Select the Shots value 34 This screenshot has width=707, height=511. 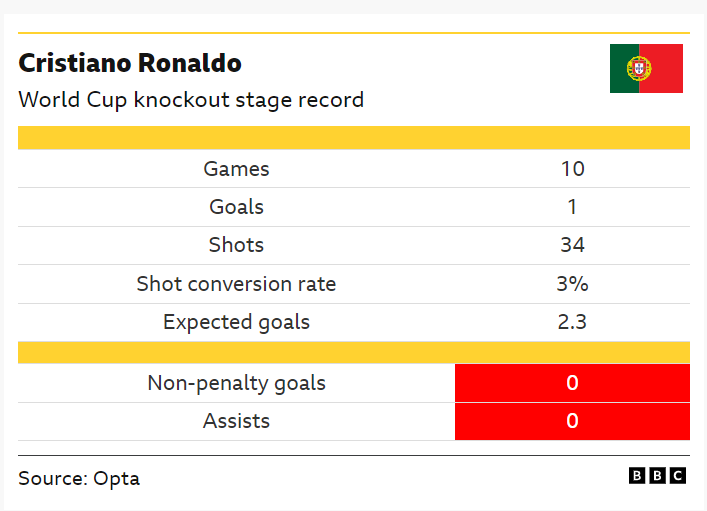573,245
